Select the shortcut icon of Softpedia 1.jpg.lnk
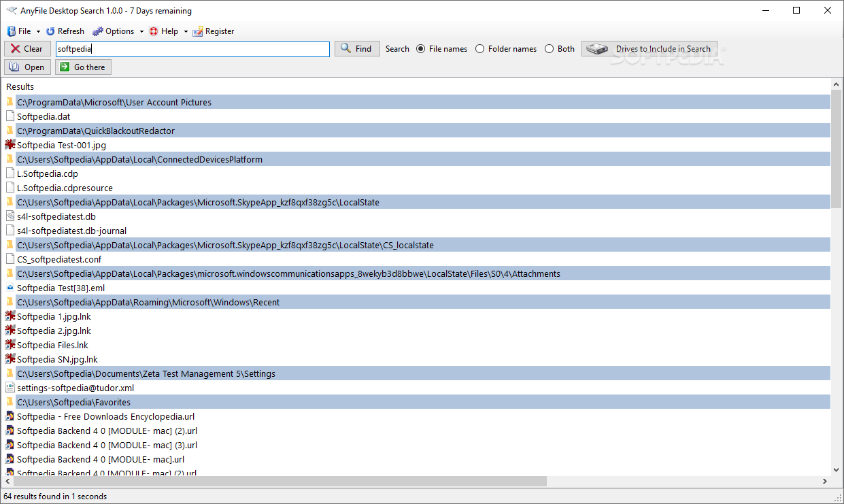 click(10, 316)
